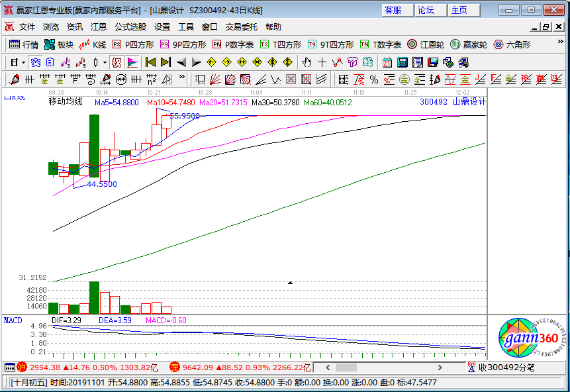Open the 板块 sector panel

(x=59, y=44)
